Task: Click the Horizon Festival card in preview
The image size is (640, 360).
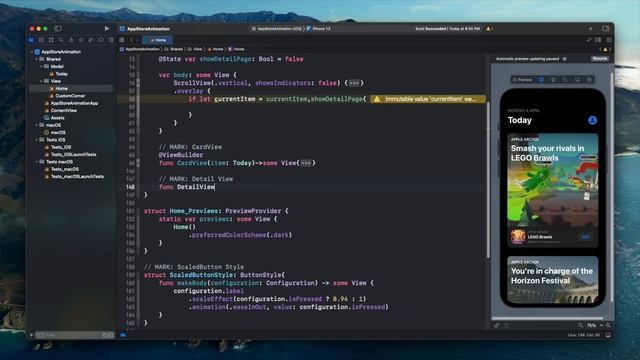Action: (x=553, y=280)
